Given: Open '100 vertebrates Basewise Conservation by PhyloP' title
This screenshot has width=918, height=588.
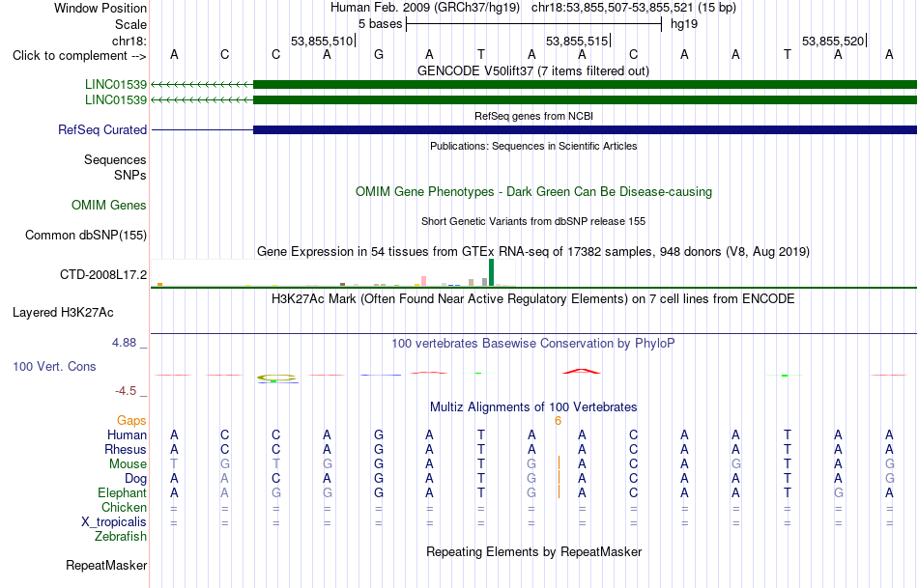Looking at the screenshot, I should pyautogui.click(x=533, y=344).
